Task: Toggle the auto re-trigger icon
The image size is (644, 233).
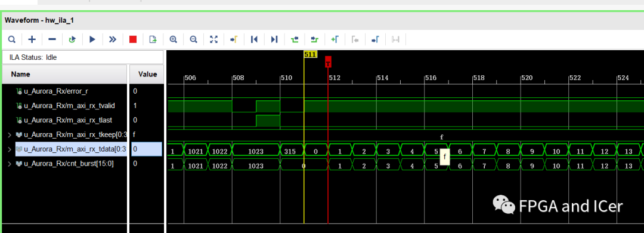Action: (72, 39)
